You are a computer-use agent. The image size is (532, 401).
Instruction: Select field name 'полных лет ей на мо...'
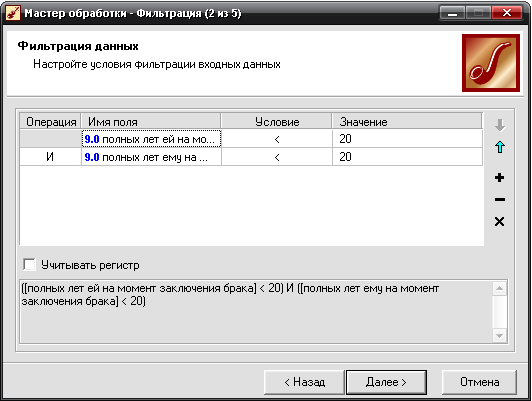coord(151,139)
